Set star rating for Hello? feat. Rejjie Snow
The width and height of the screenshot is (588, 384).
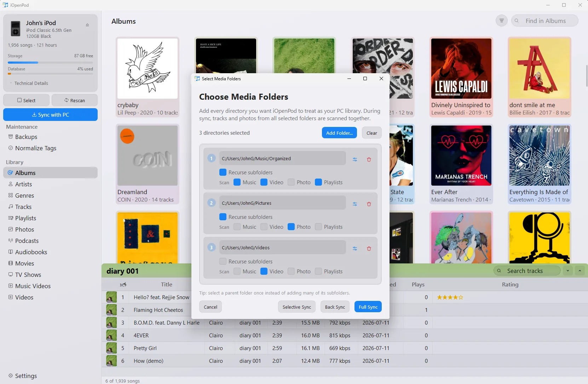[x=450, y=297]
